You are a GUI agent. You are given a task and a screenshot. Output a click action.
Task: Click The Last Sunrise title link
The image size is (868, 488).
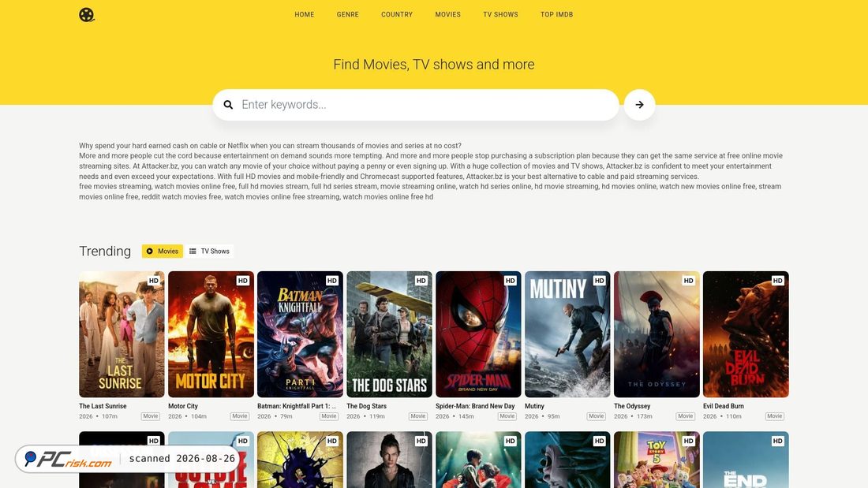[x=103, y=406]
